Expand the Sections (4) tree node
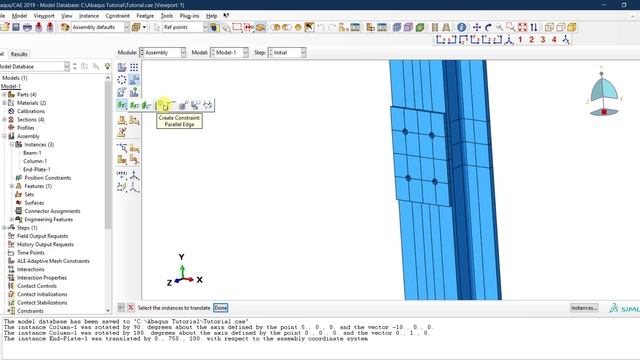 coord(4,120)
